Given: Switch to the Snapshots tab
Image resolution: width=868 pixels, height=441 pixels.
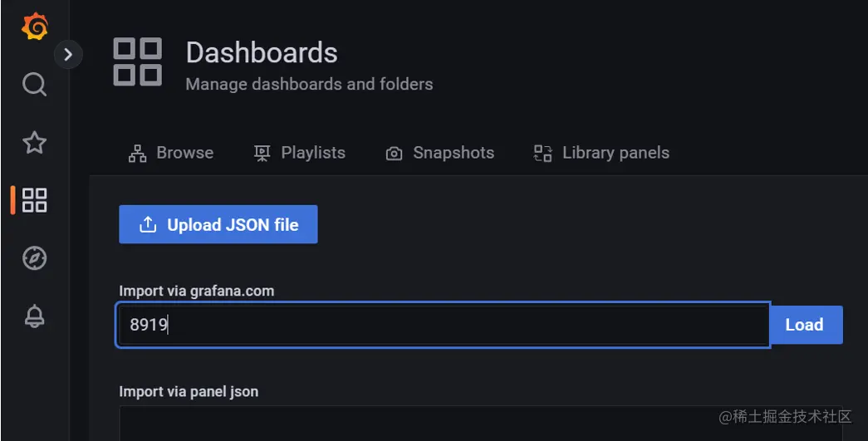Looking at the screenshot, I should point(440,153).
